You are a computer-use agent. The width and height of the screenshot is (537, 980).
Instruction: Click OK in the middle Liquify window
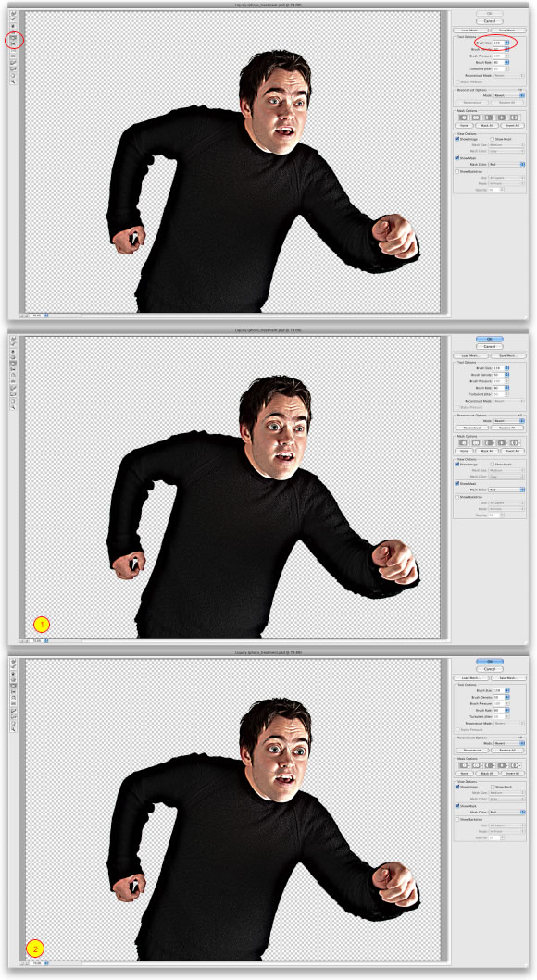(490, 339)
